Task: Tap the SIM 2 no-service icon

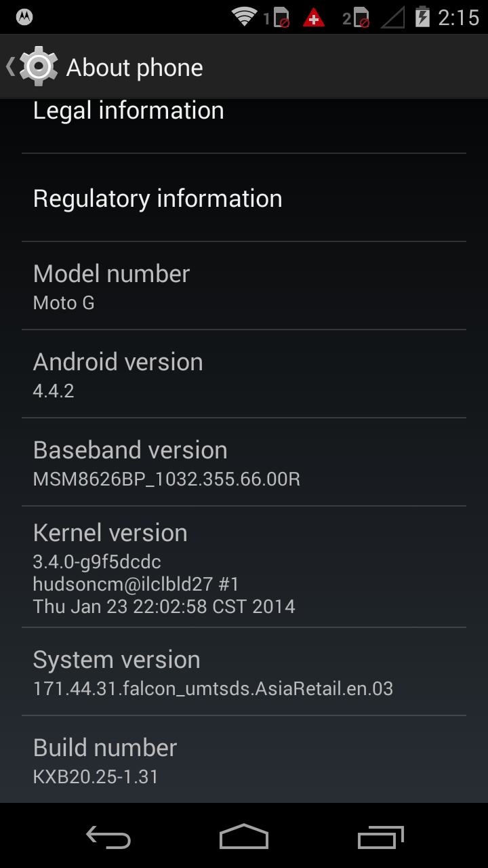Action: click(x=357, y=18)
